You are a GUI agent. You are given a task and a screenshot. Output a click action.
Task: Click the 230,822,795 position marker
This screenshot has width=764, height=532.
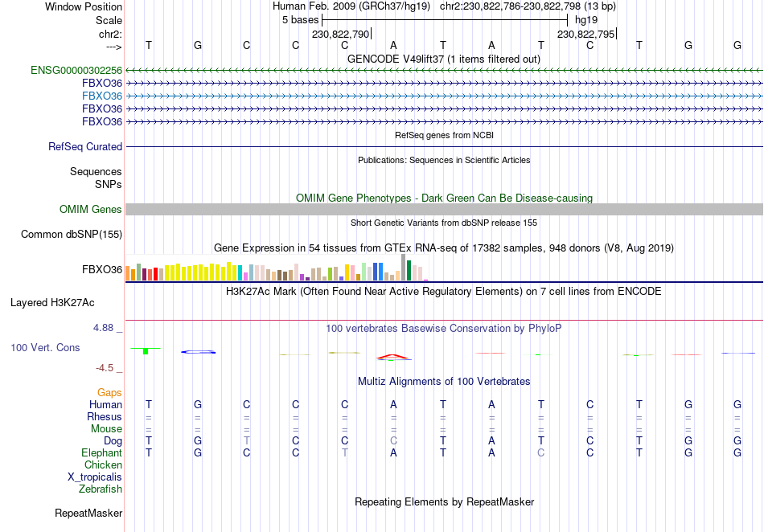pos(587,34)
